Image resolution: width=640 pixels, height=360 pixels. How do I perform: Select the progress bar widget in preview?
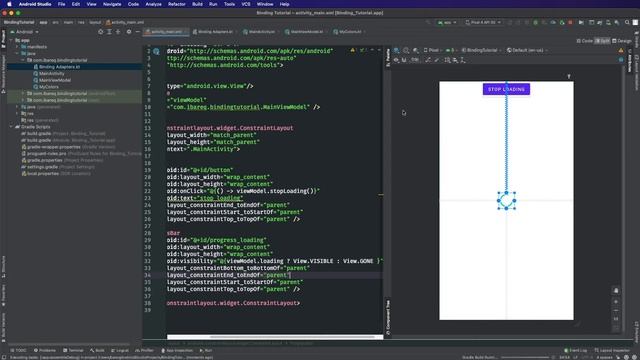coord(506,200)
